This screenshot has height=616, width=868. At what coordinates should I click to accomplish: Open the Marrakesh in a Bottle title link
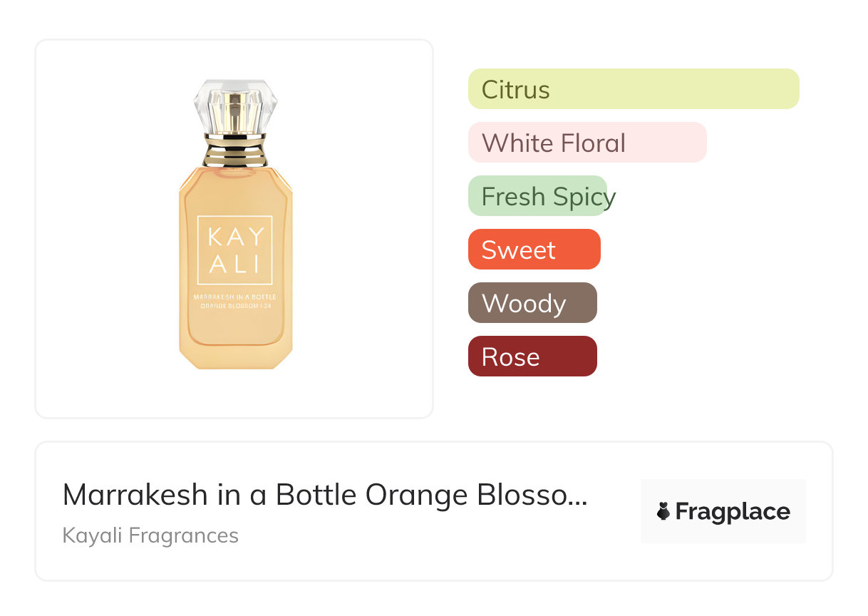[x=324, y=495]
